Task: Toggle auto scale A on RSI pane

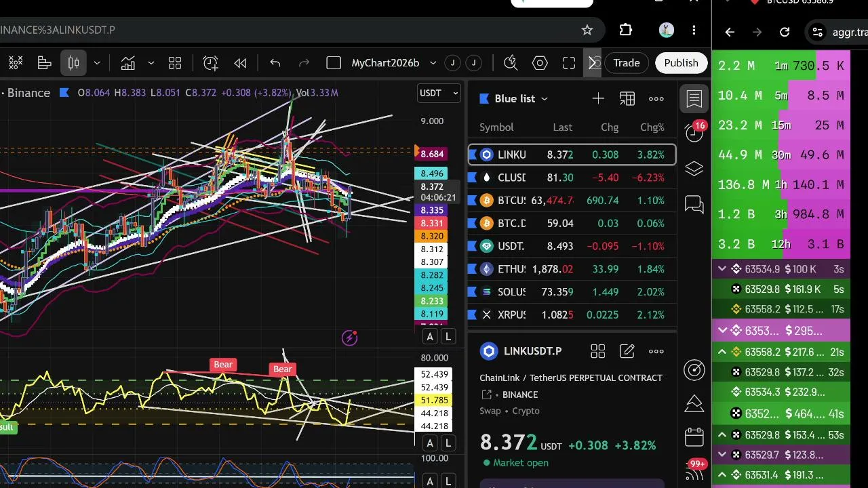Action: (430, 443)
